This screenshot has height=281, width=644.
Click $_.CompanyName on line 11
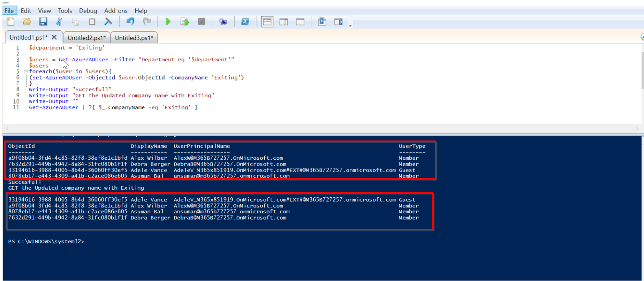[122, 107]
